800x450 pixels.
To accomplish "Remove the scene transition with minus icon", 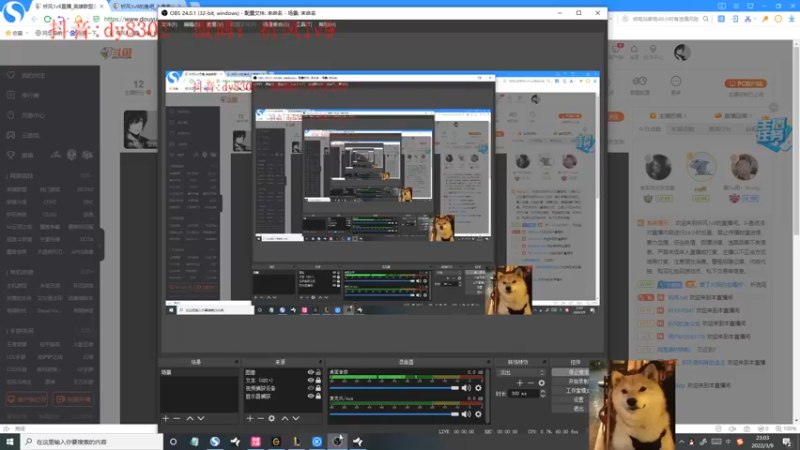I will click(531, 383).
